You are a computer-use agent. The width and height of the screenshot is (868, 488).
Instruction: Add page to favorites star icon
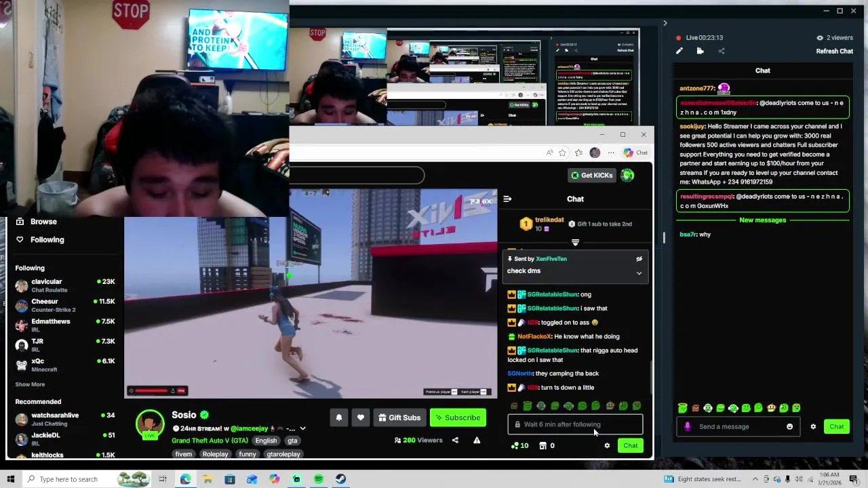[562, 153]
